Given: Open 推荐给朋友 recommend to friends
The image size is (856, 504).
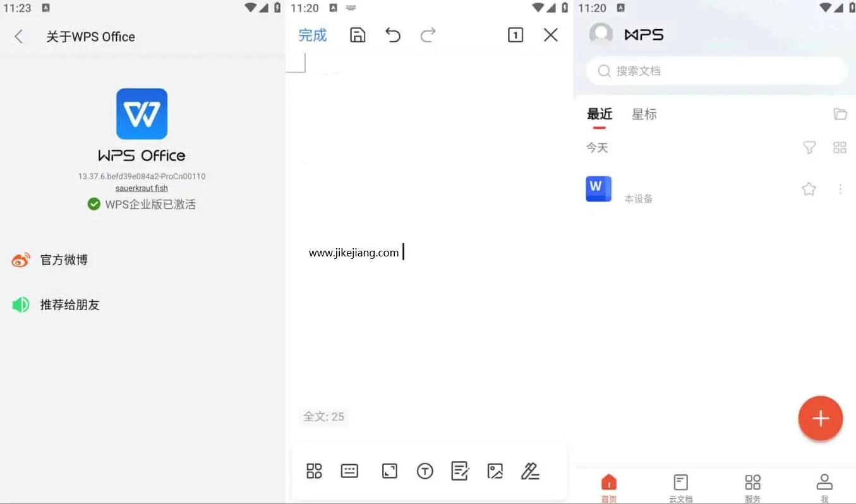Looking at the screenshot, I should tap(69, 304).
